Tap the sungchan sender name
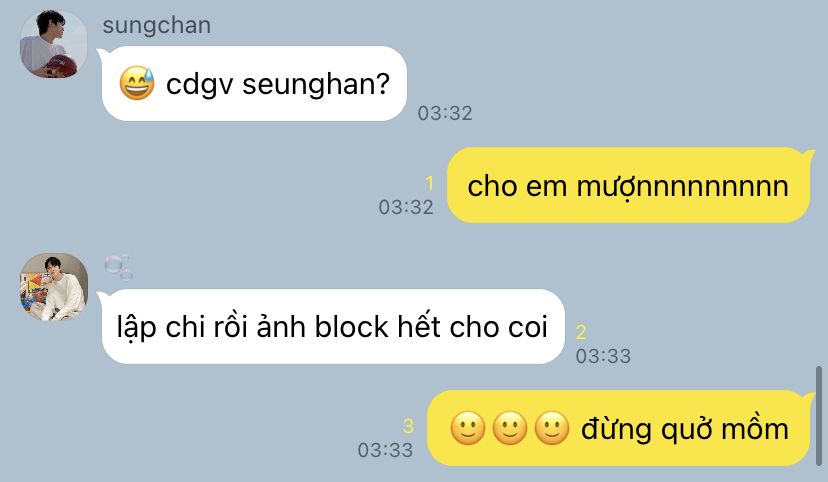Viewport: 828px width, 482px height. (157, 25)
